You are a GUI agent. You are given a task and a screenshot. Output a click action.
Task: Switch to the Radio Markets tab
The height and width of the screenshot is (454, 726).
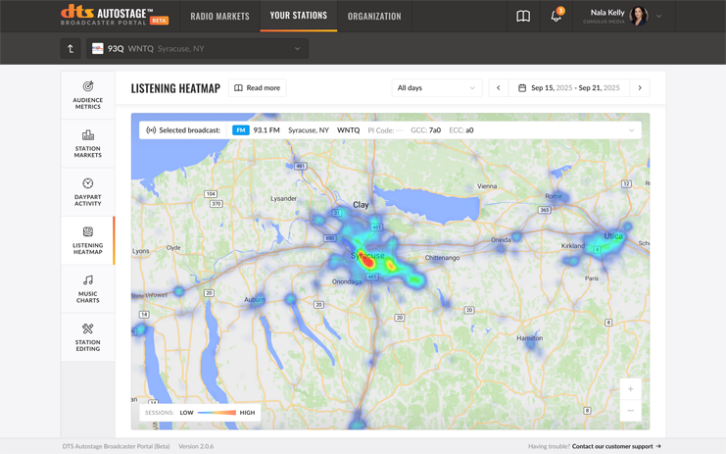click(x=220, y=16)
